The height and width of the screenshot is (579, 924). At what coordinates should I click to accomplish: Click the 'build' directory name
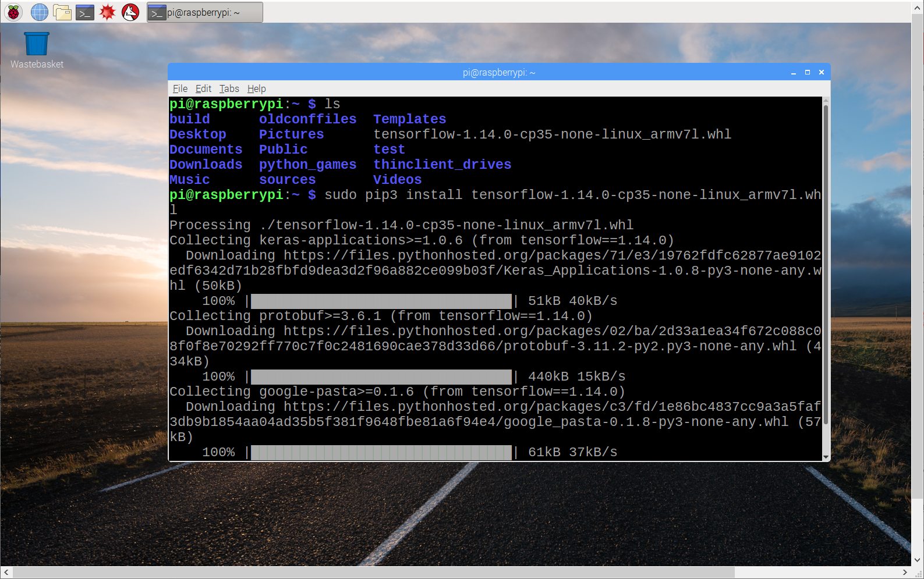coord(190,119)
